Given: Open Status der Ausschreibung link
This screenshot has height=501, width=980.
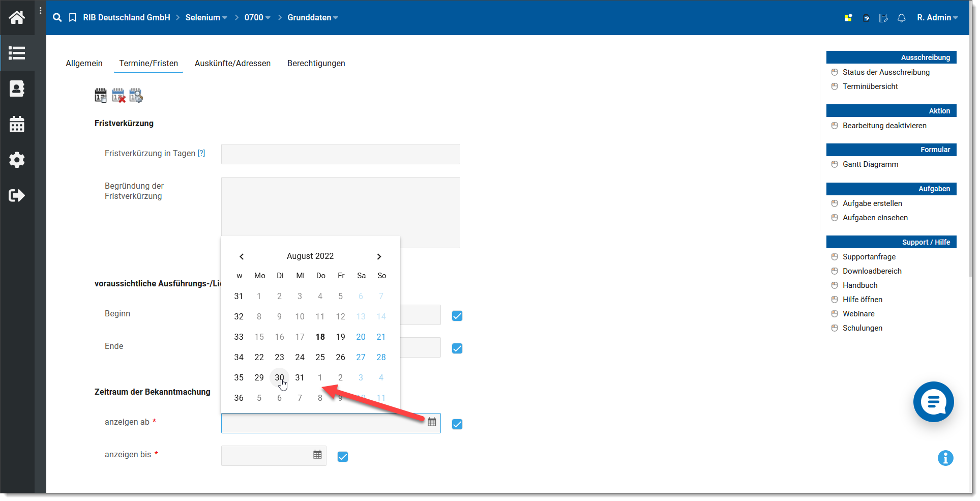Looking at the screenshot, I should tap(886, 72).
